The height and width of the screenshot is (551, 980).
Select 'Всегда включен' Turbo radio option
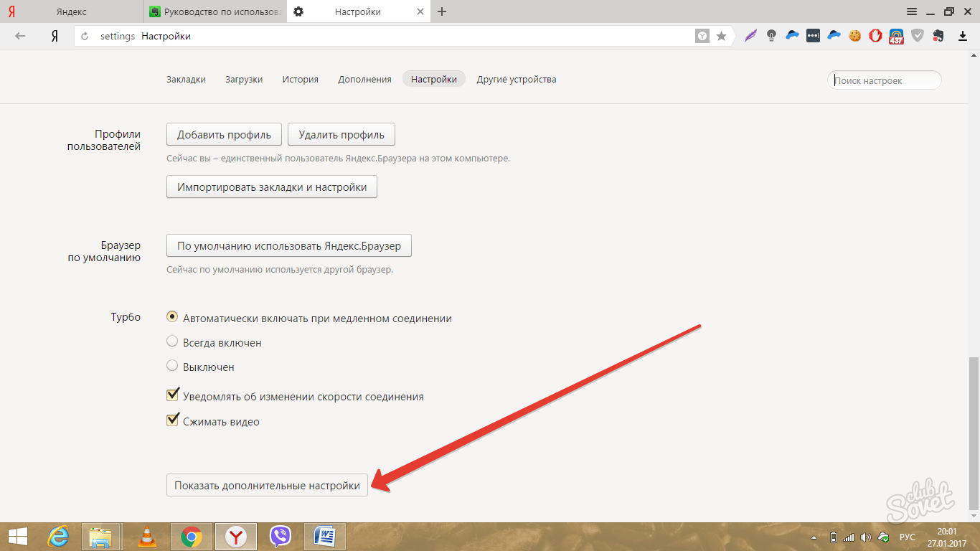coord(172,342)
